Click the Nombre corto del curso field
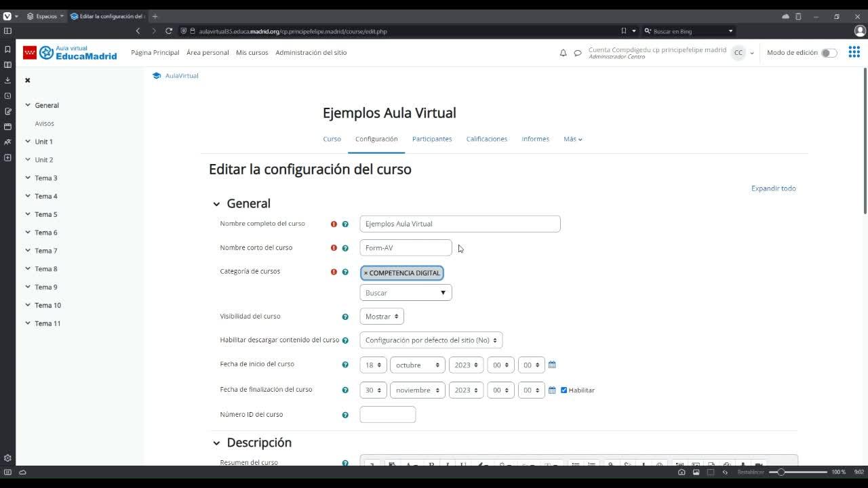 pos(406,248)
